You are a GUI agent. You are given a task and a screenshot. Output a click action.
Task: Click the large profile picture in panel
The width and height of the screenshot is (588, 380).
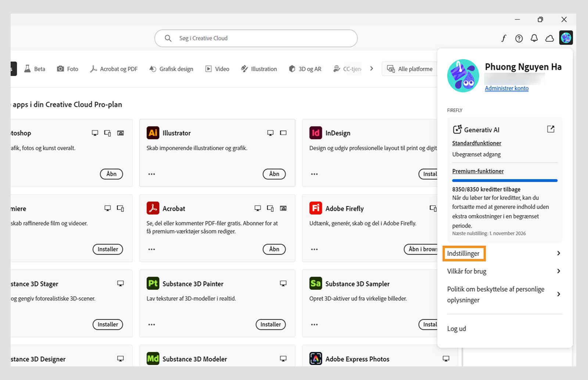pyautogui.click(x=463, y=75)
